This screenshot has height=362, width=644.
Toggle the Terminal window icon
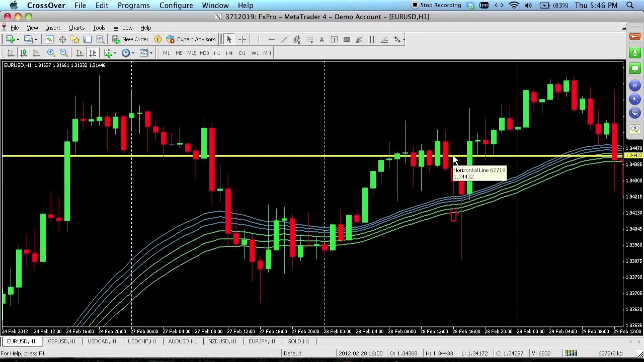88,39
